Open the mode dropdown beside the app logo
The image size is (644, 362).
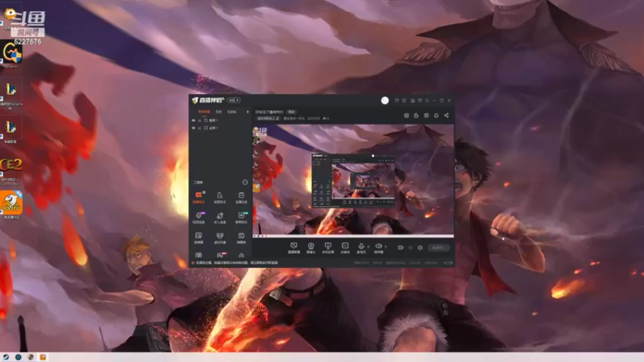pos(233,100)
